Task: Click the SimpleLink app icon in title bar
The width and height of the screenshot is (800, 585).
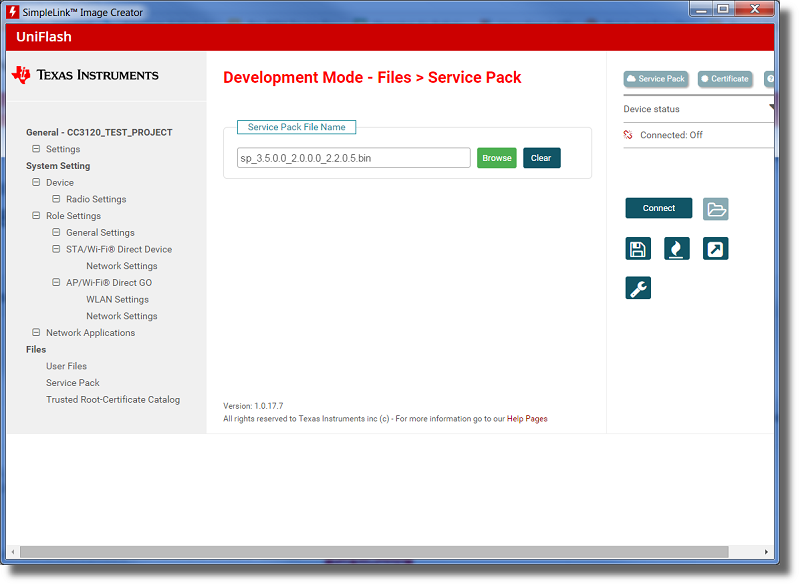Action: [x=13, y=12]
